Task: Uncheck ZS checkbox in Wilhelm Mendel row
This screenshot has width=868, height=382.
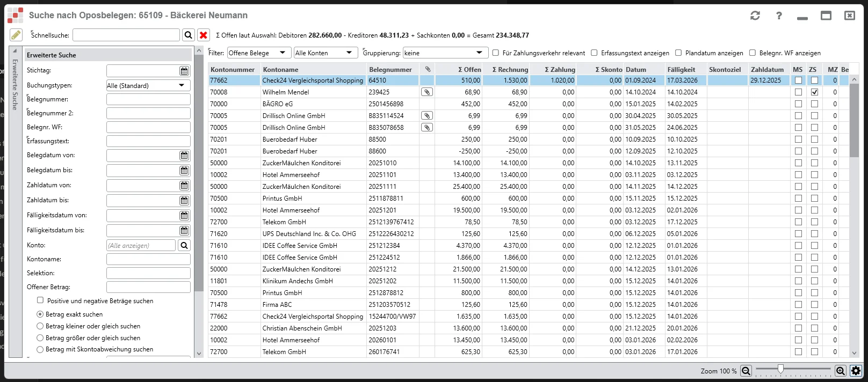Action: click(x=814, y=92)
